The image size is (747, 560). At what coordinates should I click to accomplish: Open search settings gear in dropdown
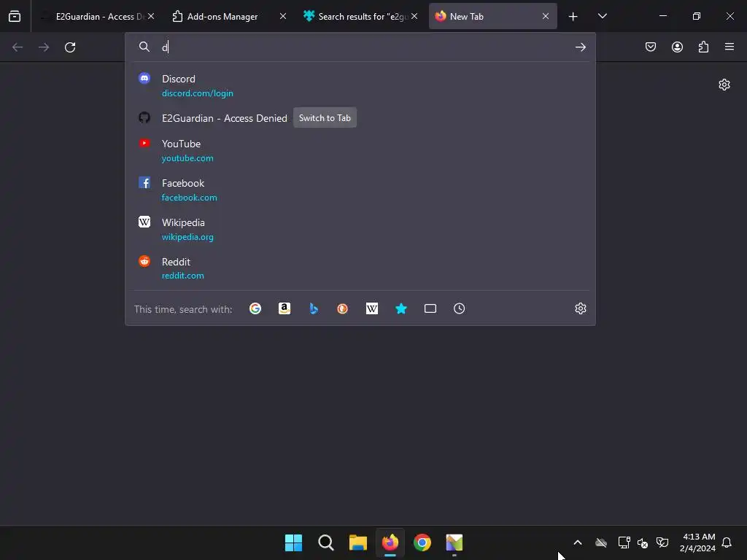coord(580,308)
